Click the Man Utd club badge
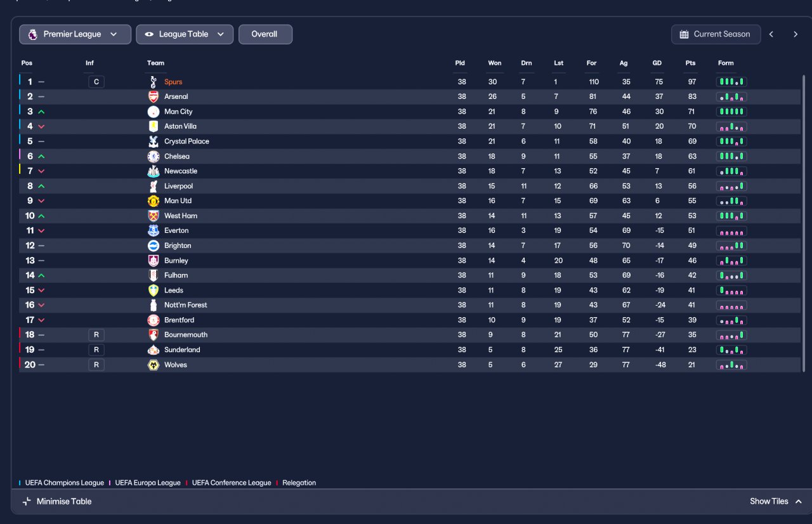The image size is (812, 524). tap(153, 200)
